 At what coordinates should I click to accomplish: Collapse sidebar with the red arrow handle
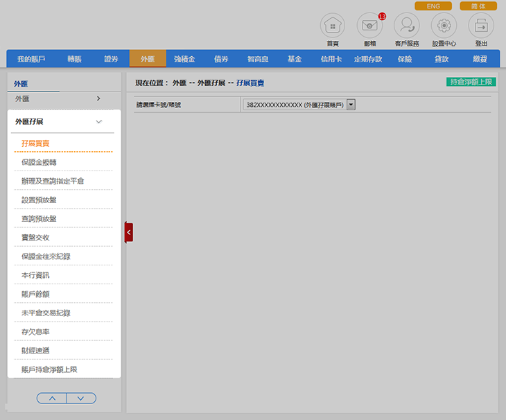(128, 233)
